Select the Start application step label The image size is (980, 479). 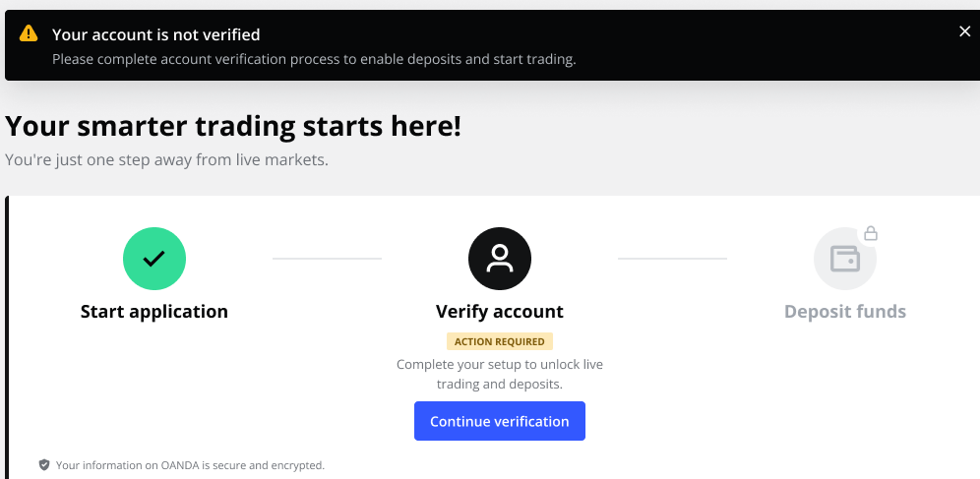coord(154,312)
